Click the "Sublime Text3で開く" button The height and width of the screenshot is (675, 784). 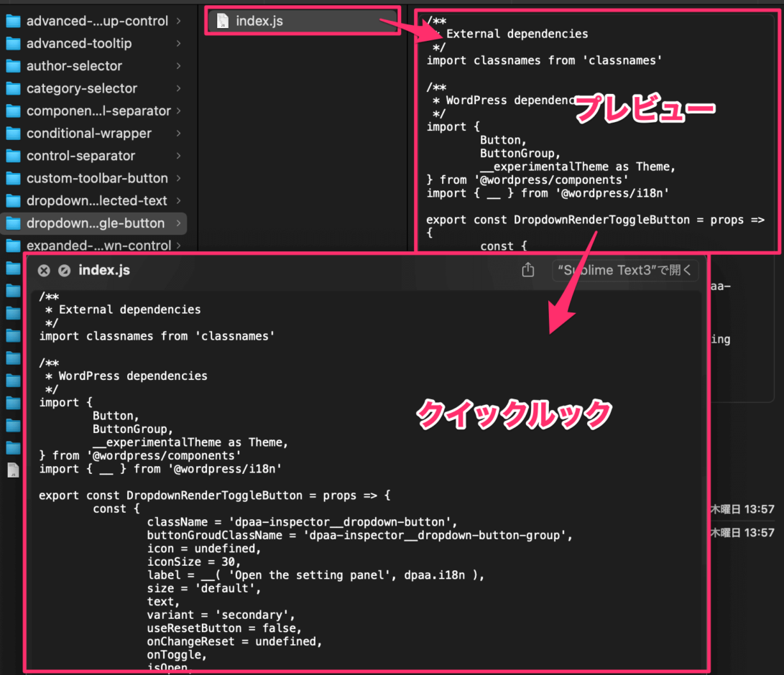click(624, 270)
